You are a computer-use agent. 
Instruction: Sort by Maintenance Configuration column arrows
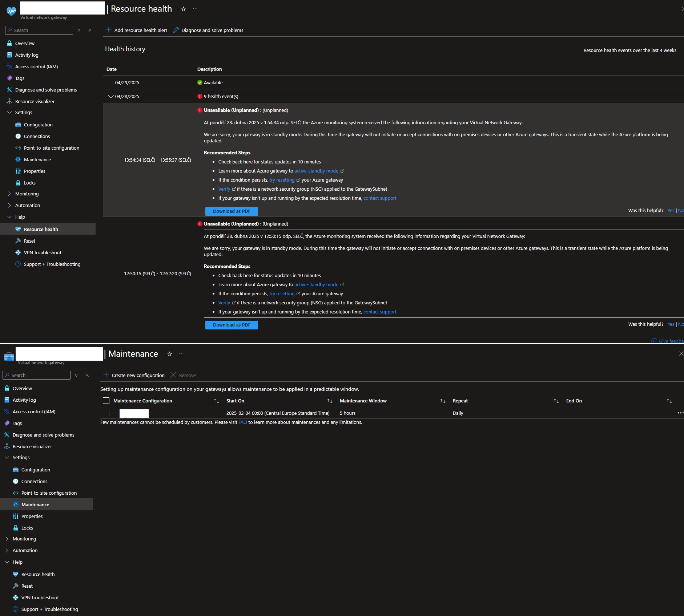(217, 401)
